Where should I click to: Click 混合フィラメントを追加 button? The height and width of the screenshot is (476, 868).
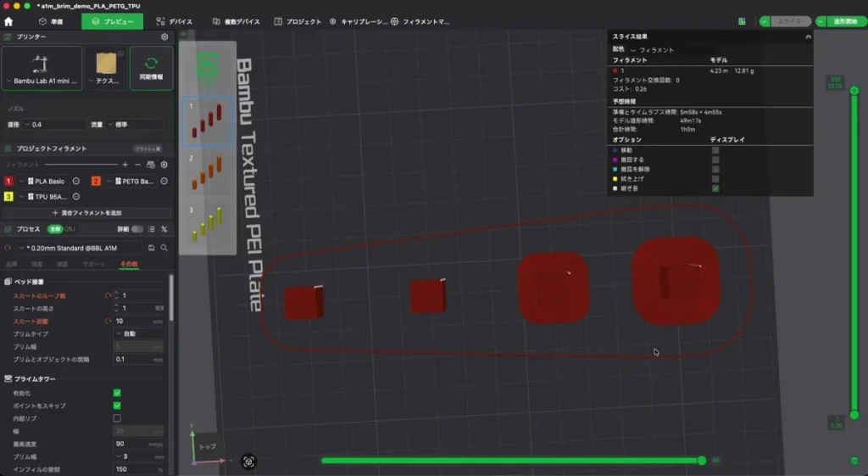coord(87,213)
